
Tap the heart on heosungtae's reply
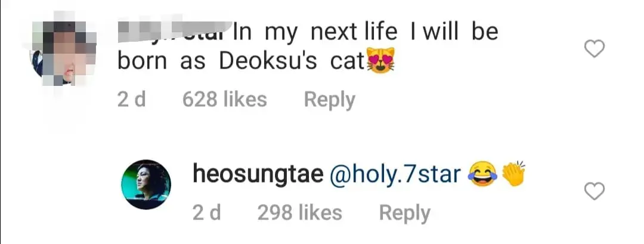point(593,191)
